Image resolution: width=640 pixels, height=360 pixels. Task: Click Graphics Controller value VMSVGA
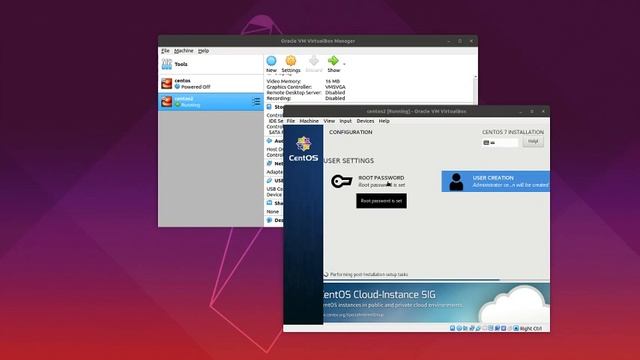point(335,87)
